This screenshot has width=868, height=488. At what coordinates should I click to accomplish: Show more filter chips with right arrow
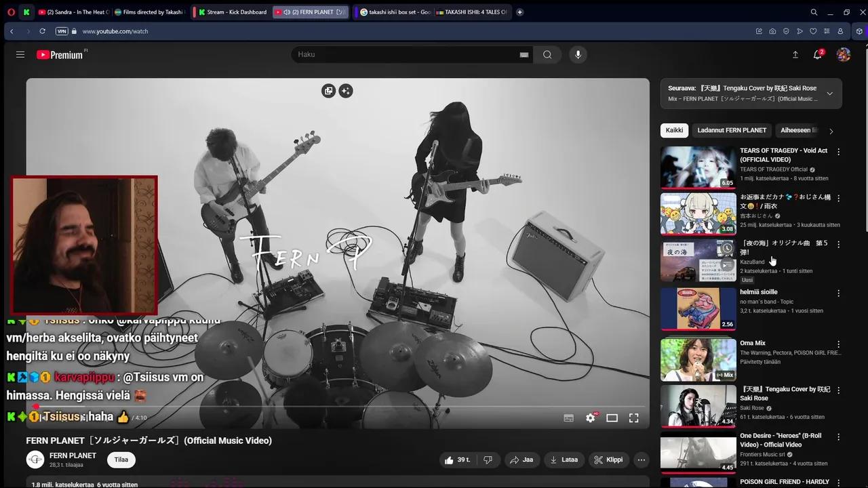831,131
